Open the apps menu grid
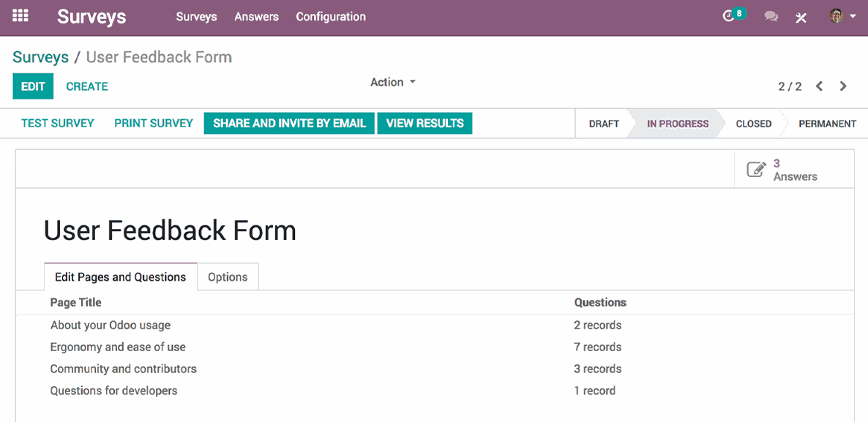The image size is (868, 422). tap(20, 15)
